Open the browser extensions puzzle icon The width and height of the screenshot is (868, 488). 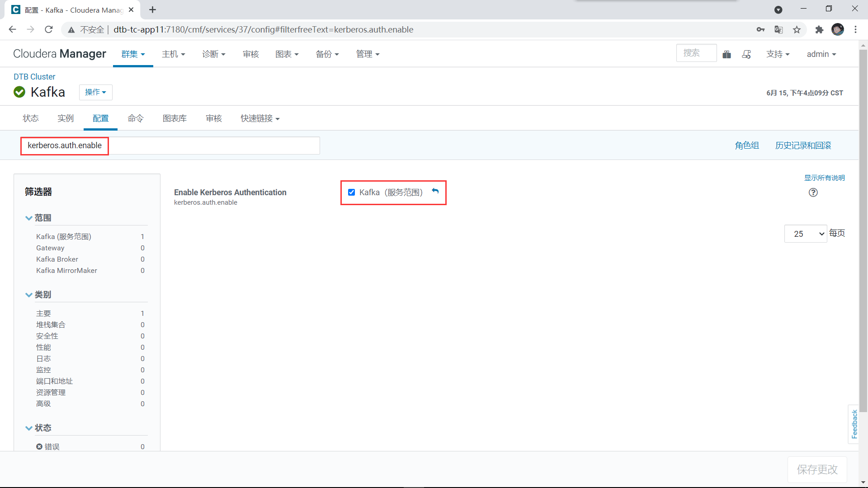pos(819,29)
